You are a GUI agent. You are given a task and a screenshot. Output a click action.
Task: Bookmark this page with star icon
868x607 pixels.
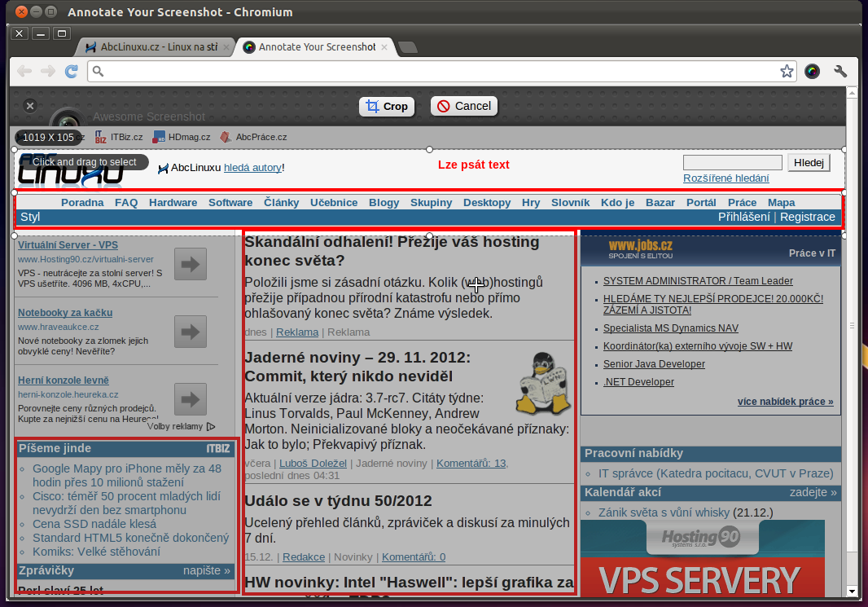tap(787, 71)
